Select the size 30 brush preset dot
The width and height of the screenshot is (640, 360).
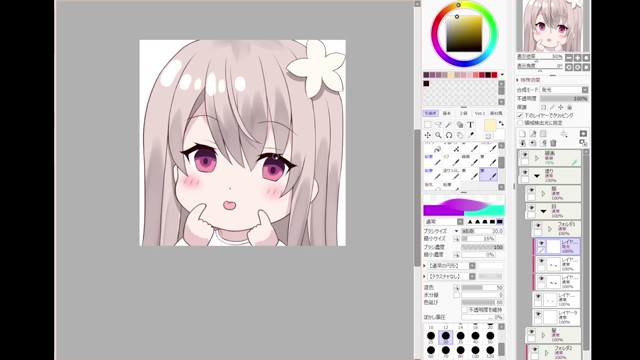coord(446,337)
